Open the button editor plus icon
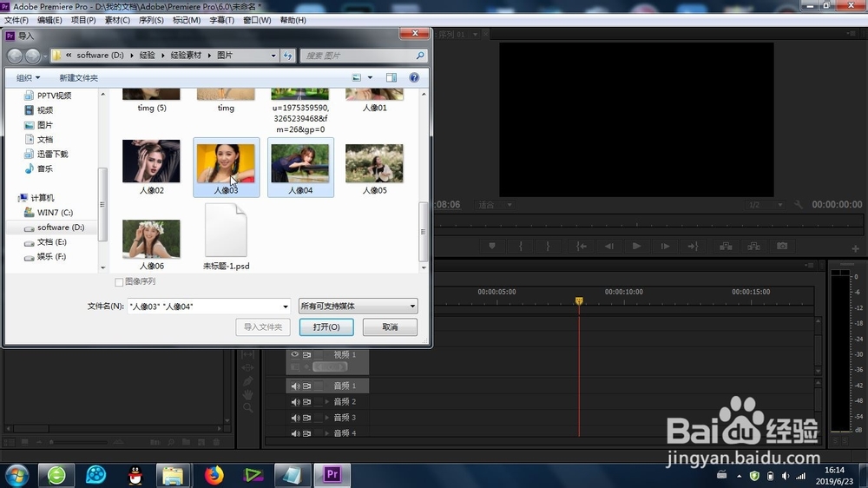The height and width of the screenshot is (488, 868). coord(855,248)
